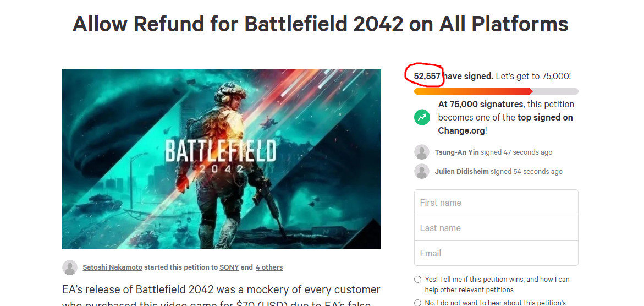Viewport: 644px width, 306px height.
Task: Click the petition title heading
Action: 320,24
